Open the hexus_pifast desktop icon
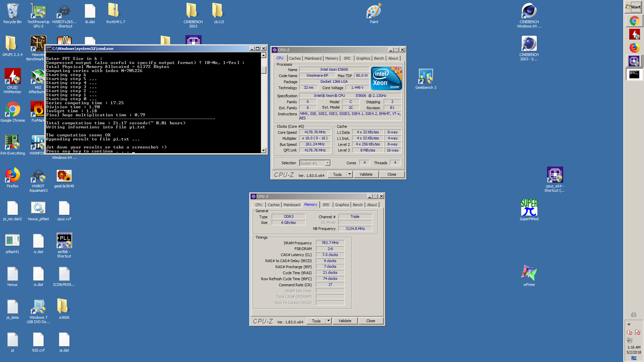644x362 pixels. (38, 210)
